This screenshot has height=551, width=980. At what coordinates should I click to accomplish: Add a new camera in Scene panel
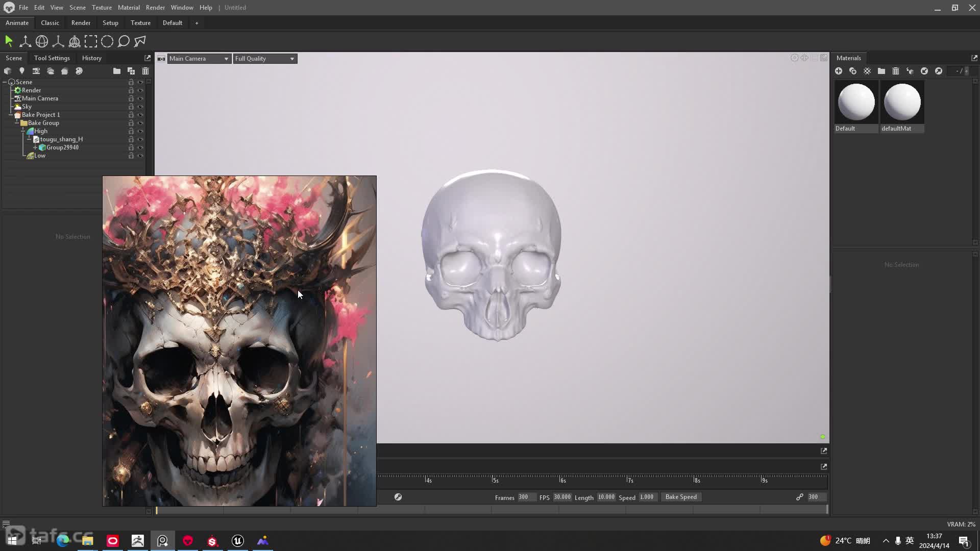tap(36, 71)
